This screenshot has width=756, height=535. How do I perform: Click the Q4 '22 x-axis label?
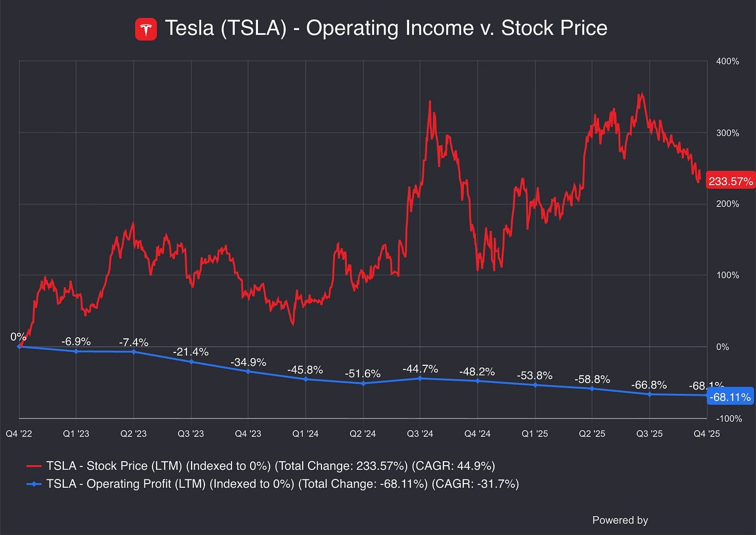click(x=19, y=434)
